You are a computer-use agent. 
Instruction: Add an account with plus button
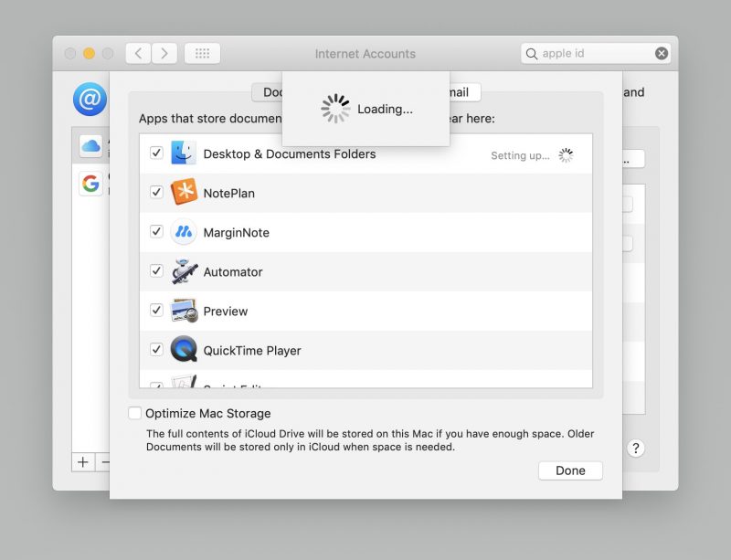pos(83,462)
